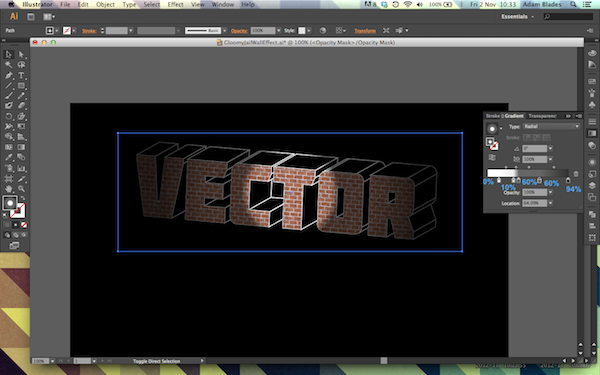Select the Pen tool in toolbox
This screenshot has width=600, height=375.
(x=8, y=75)
